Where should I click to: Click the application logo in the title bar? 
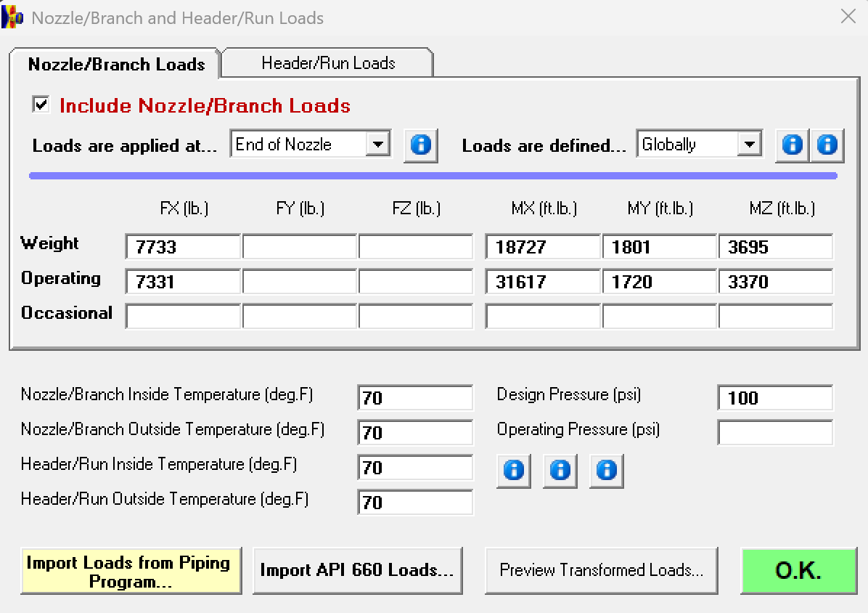12,16
